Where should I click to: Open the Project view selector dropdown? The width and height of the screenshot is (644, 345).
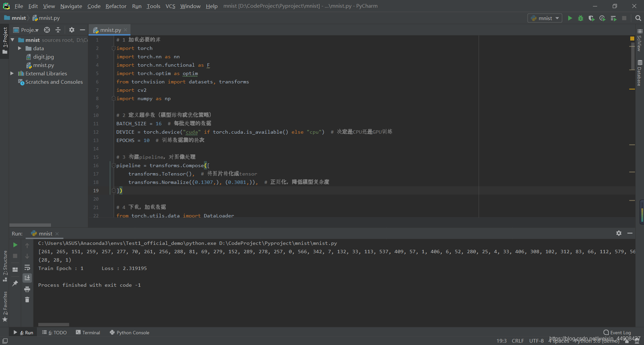click(26, 30)
